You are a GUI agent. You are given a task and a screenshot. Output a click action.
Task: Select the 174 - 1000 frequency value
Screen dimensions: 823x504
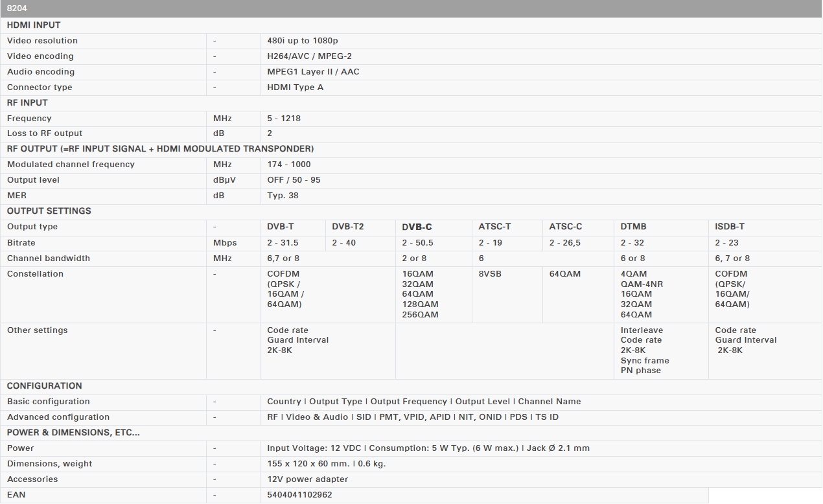[x=289, y=165]
